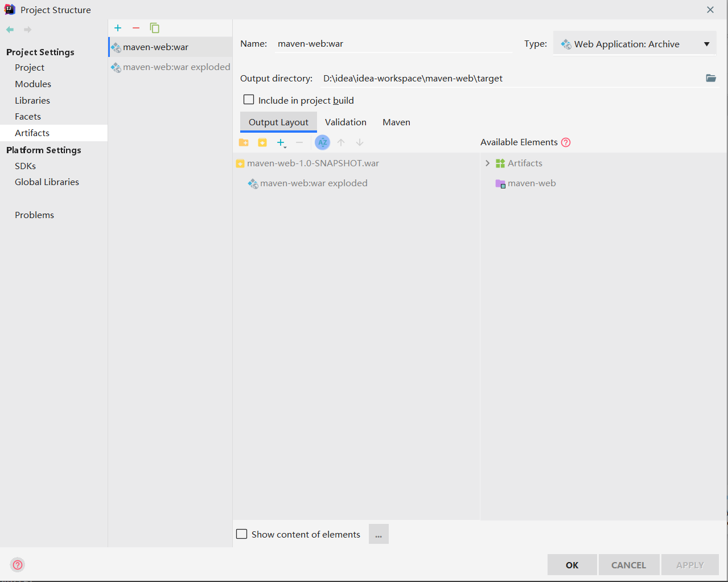Viewport: 728px width, 582px height.
Task: Switch to the Output Layout tab
Action: 278,122
